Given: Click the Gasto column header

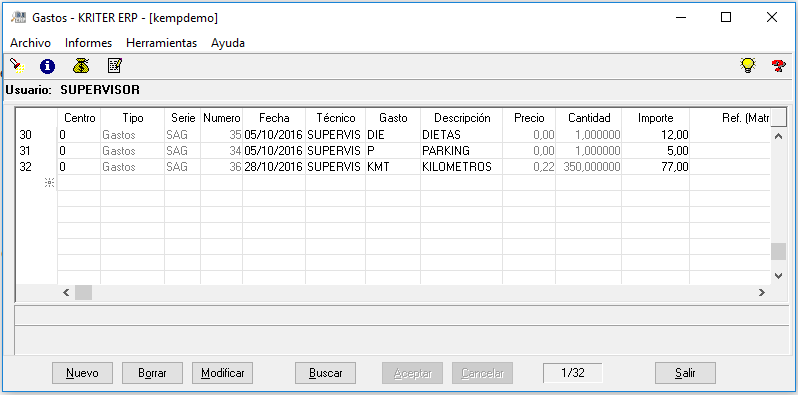Looking at the screenshot, I should point(393,118).
